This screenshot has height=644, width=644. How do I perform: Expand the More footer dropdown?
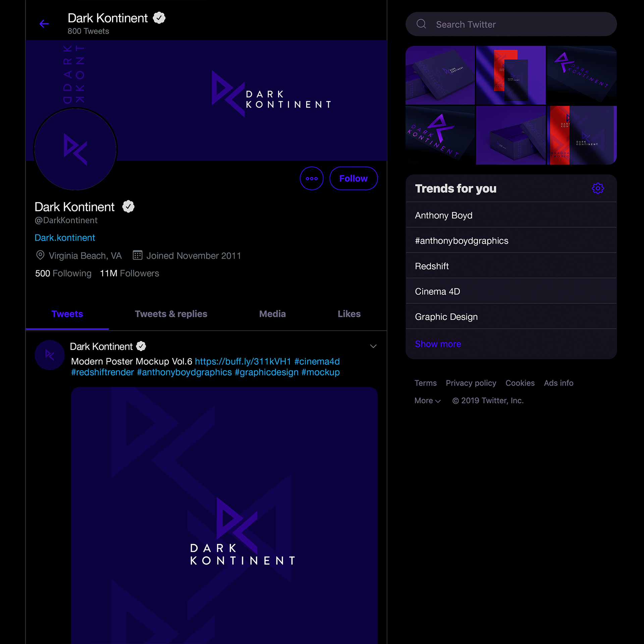point(428,400)
